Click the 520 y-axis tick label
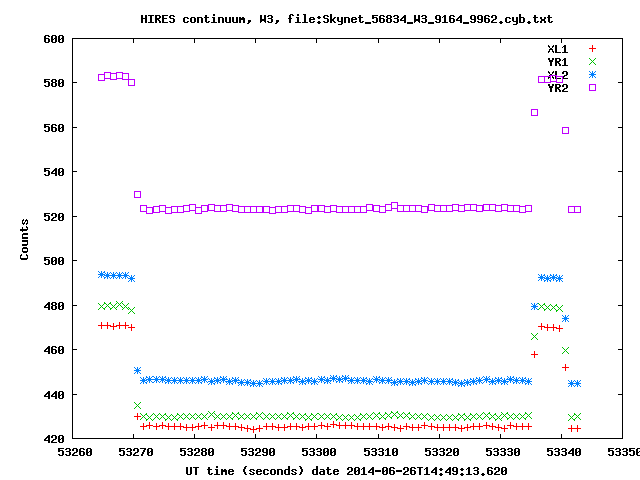The image size is (640, 480). coord(54,217)
